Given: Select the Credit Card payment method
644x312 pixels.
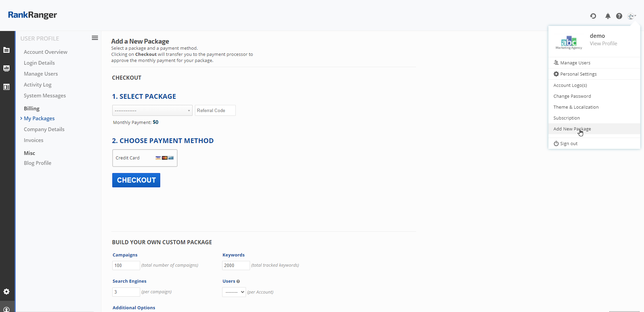Looking at the screenshot, I should tap(145, 158).
